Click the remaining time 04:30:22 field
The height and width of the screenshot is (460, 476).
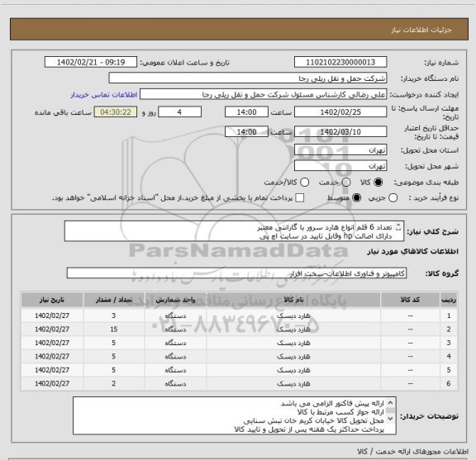[116, 112]
